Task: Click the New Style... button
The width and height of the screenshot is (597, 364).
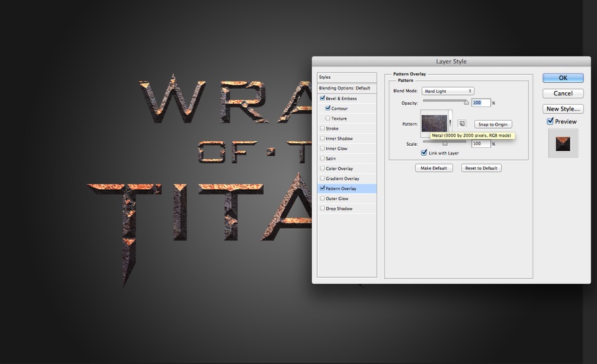Action: click(x=563, y=109)
